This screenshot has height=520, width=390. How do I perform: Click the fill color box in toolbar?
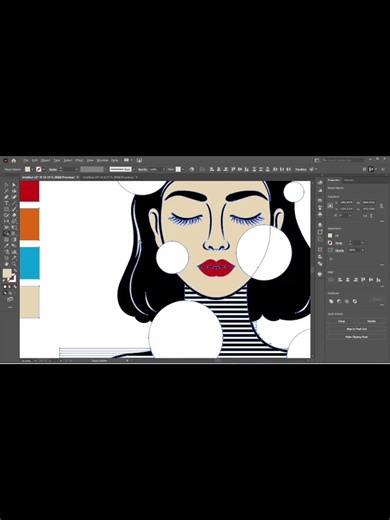point(7,272)
